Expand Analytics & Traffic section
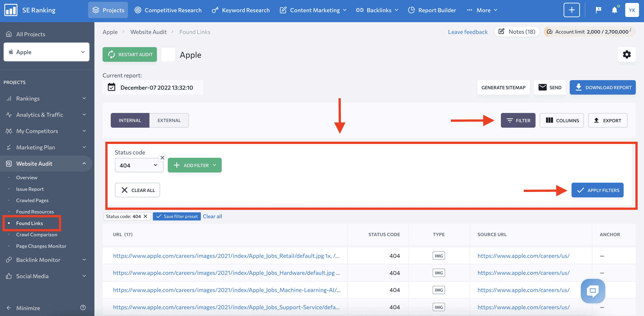This screenshot has height=316, width=644. point(46,115)
